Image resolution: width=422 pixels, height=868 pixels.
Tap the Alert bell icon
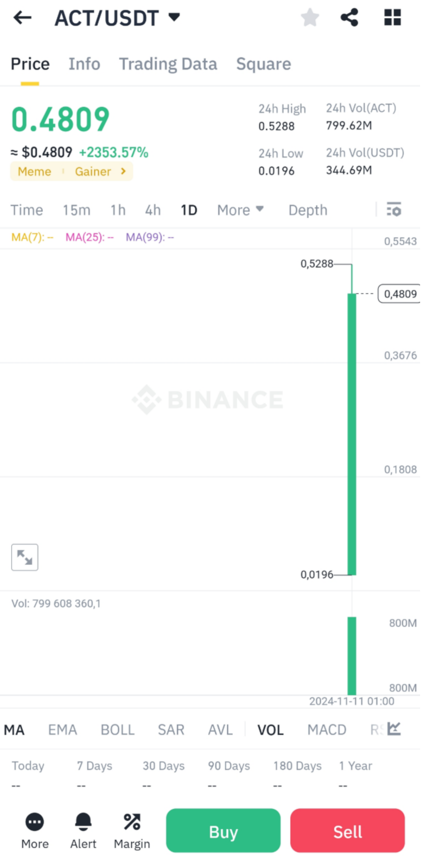point(83,822)
